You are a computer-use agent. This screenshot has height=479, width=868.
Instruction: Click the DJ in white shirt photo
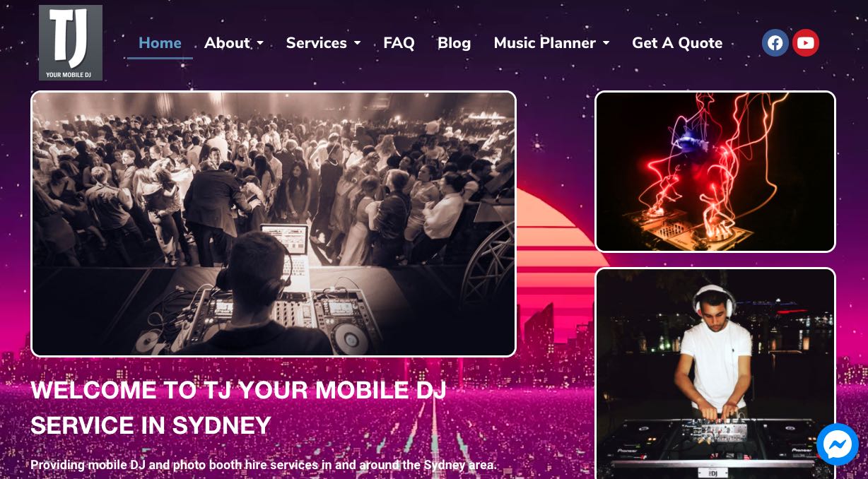715,374
